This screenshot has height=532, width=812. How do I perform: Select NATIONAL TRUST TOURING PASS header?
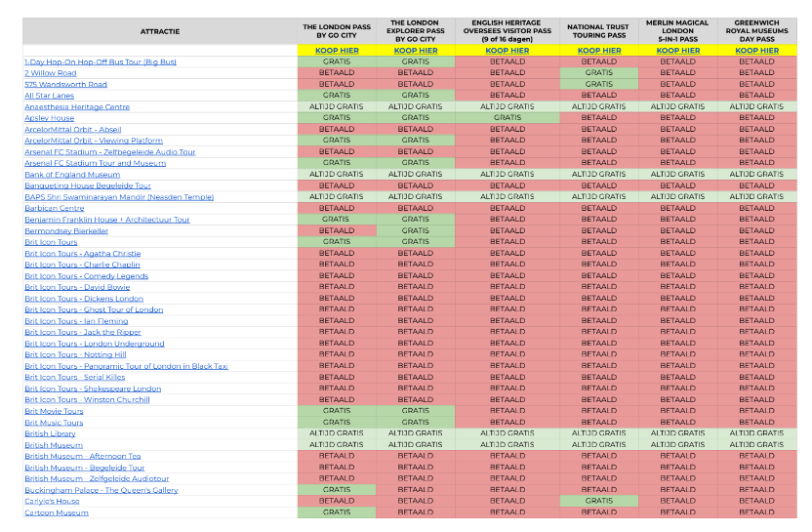click(x=599, y=31)
